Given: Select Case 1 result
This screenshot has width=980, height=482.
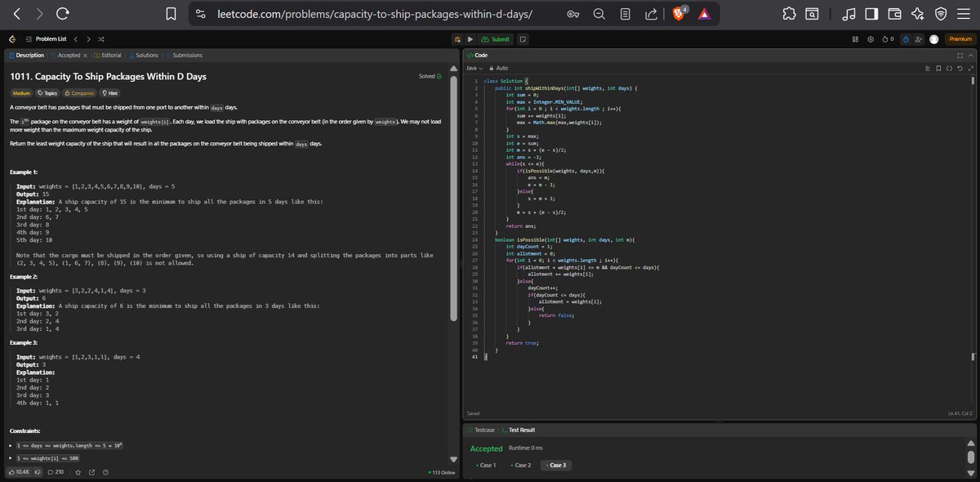Looking at the screenshot, I should (487, 465).
